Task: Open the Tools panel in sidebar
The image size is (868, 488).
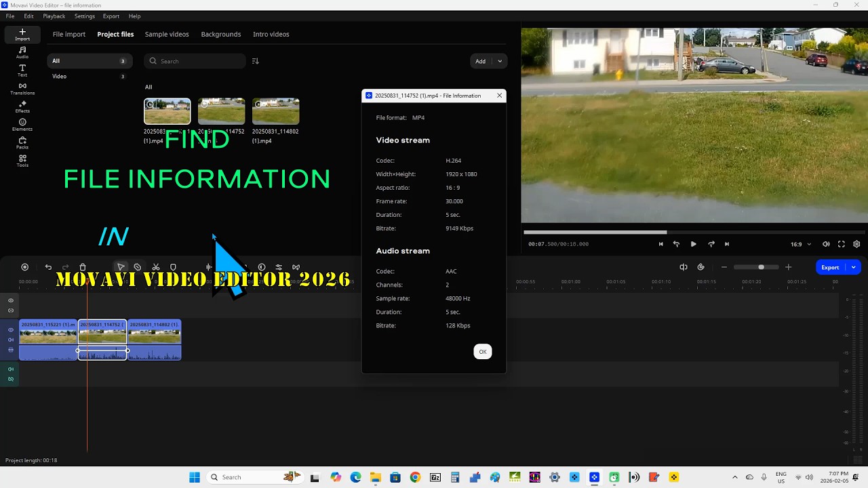Action: 22,161
